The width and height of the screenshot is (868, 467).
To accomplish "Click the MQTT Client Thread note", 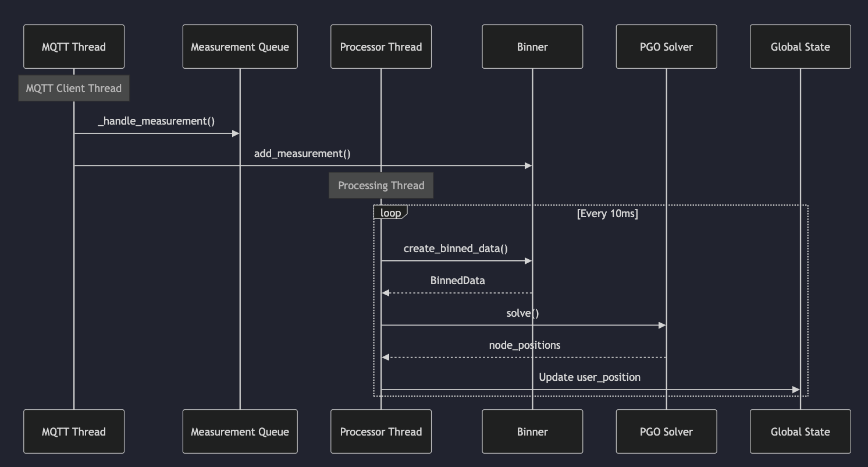I will coord(73,88).
